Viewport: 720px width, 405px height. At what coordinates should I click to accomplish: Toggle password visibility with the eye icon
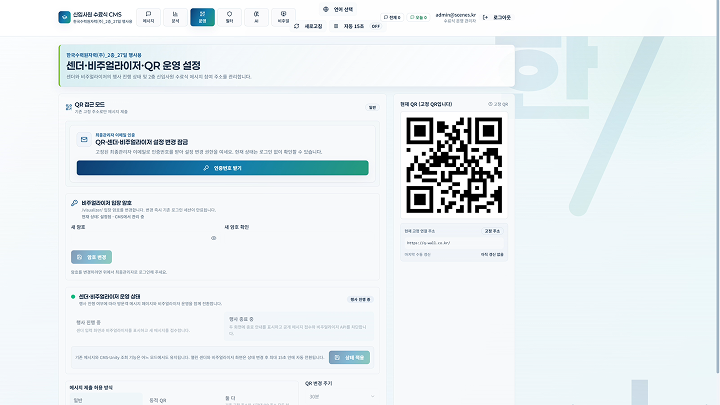click(x=214, y=238)
